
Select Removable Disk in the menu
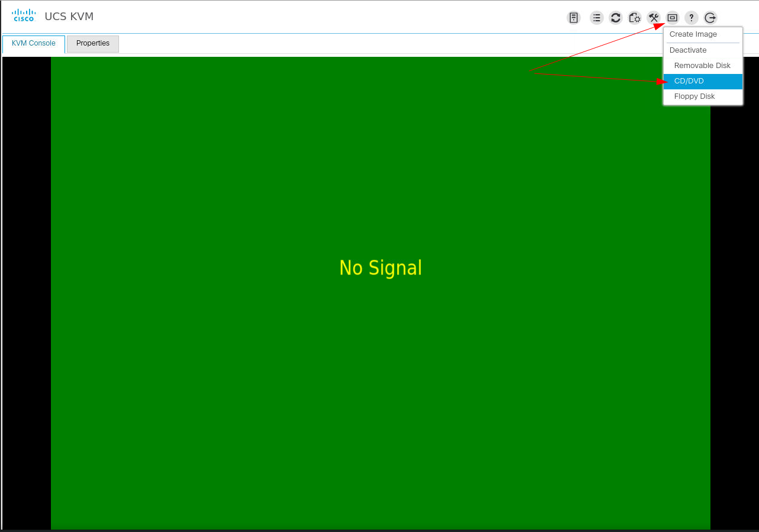click(x=702, y=65)
